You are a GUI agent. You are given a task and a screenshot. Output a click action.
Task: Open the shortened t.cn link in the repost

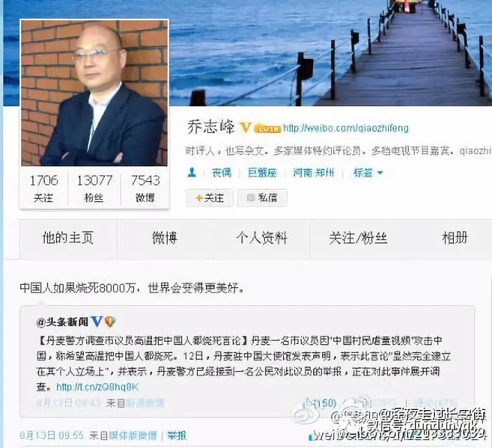click(x=97, y=387)
